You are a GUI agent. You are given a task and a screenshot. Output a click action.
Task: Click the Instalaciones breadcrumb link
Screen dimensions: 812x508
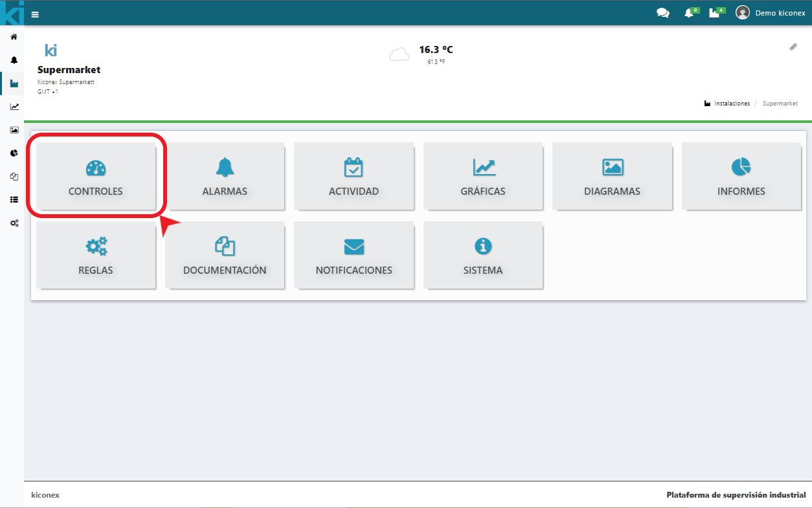coord(732,104)
